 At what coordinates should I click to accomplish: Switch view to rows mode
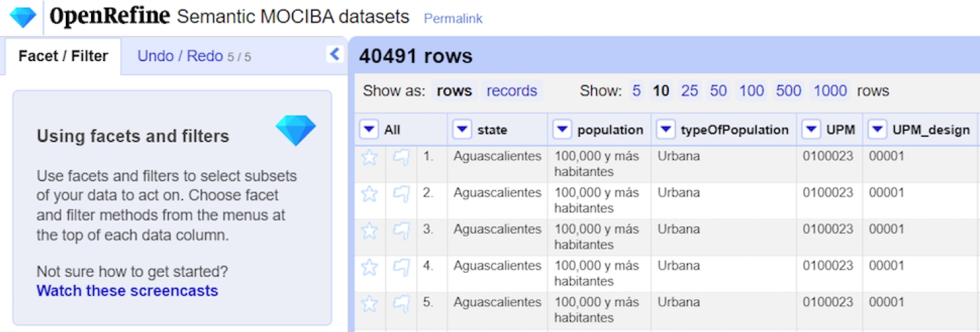pos(454,91)
